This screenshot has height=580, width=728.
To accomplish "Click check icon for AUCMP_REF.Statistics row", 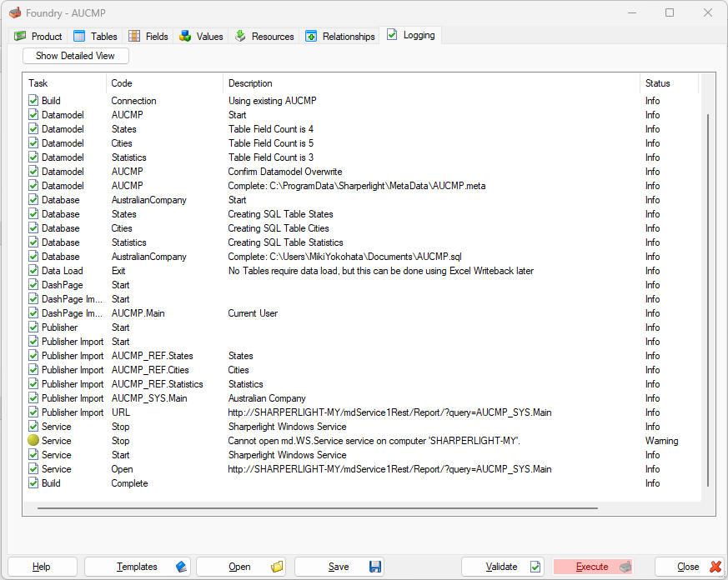I will point(33,383).
